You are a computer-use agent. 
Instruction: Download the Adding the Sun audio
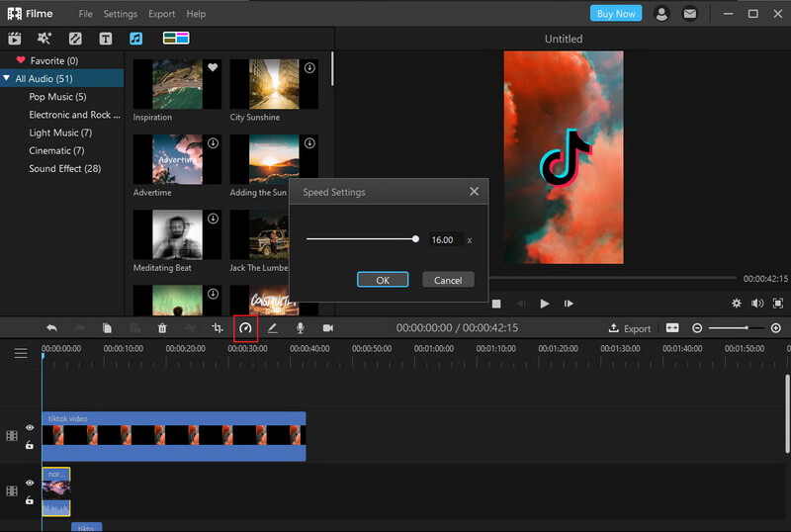click(x=309, y=143)
